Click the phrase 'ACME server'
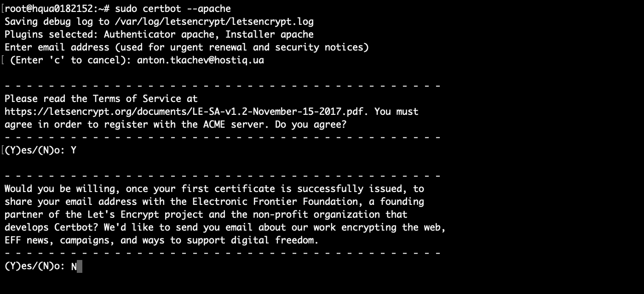Screen dimensions: 644x294 pyautogui.click(x=234, y=124)
